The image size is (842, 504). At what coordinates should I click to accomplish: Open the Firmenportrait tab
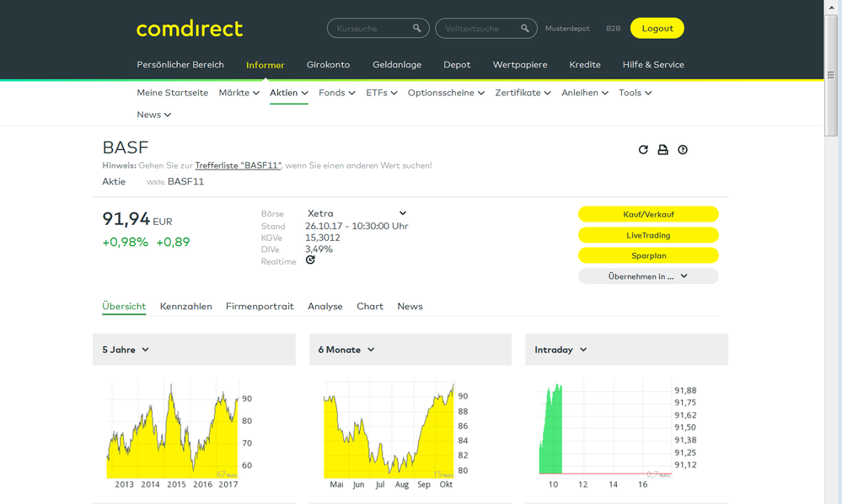click(x=260, y=307)
